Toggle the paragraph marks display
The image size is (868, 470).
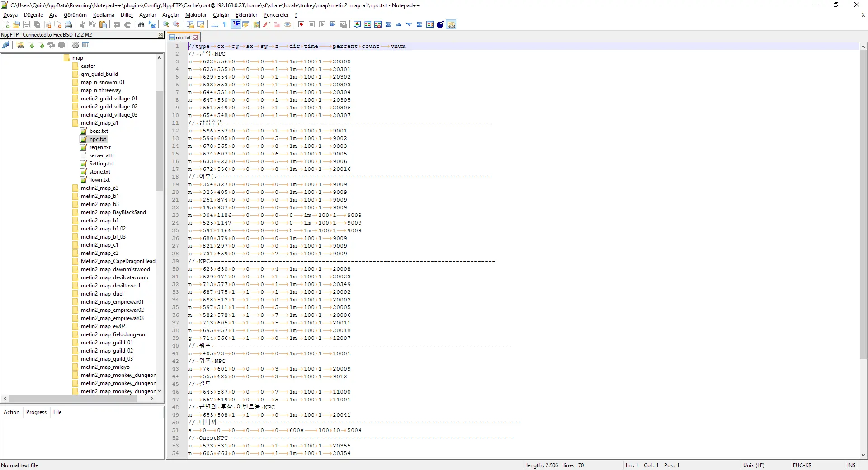(224, 24)
